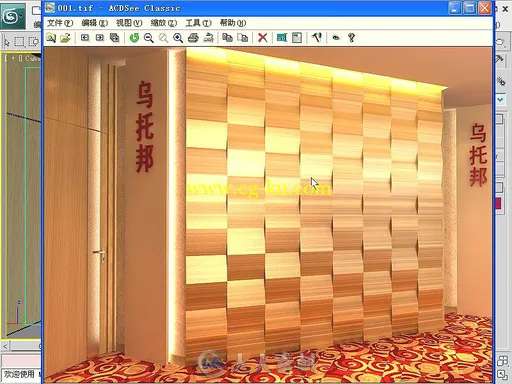Open the 文件(F) menu
Image resolution: width=512 pixels, height=384 pixels.
[x=60, y=23]
